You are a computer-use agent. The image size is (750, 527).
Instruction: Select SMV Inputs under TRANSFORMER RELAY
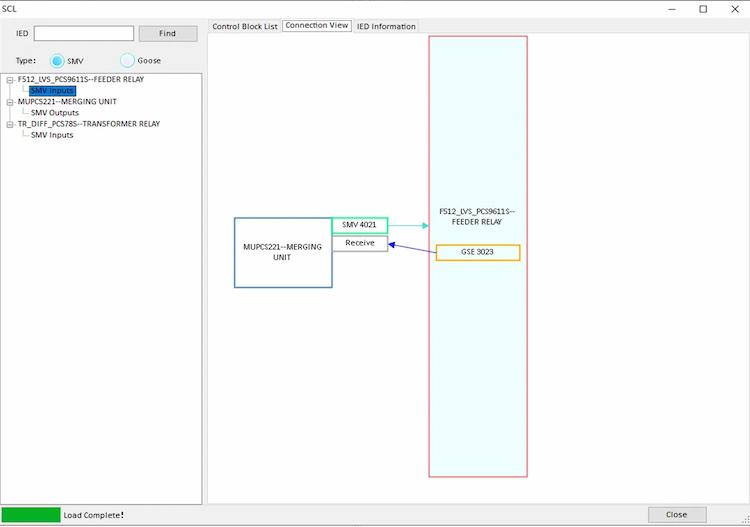pyautogui.click(x=52, y=135)
